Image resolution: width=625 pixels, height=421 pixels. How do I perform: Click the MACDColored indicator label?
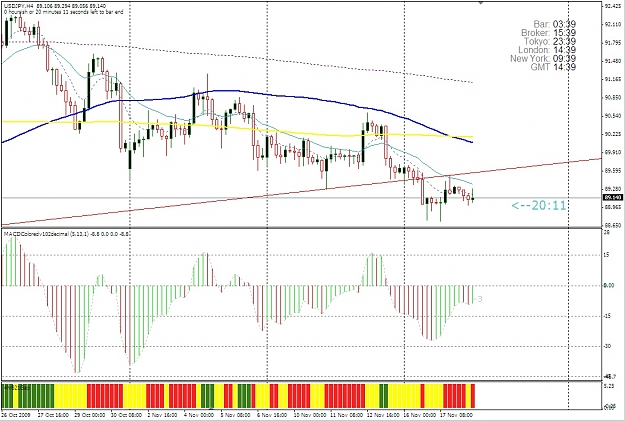(67, 234)
